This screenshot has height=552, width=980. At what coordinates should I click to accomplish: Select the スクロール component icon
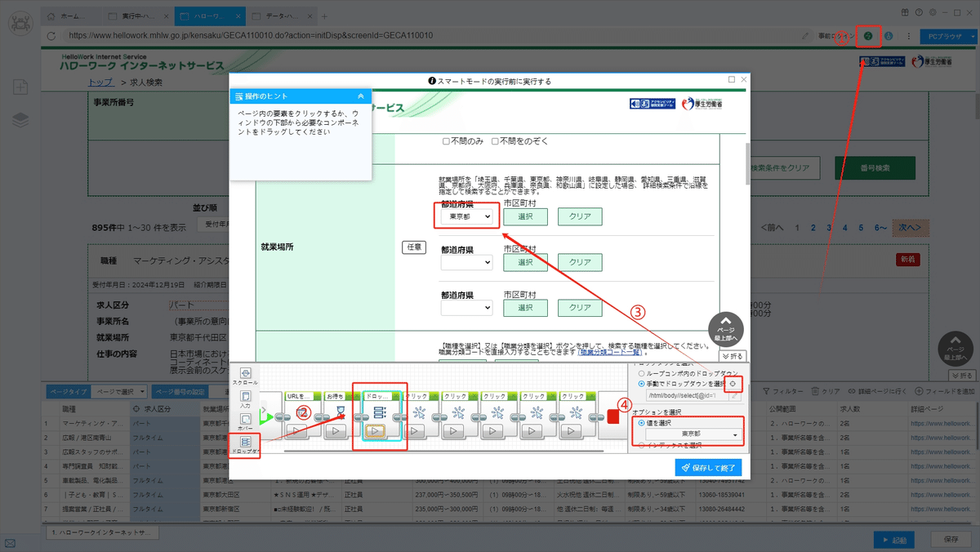(245, 373)
